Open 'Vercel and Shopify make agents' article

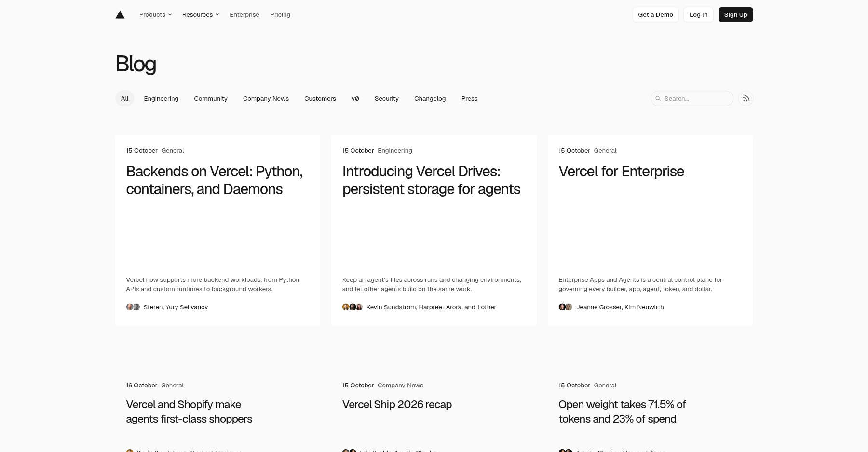click(189, 412)
